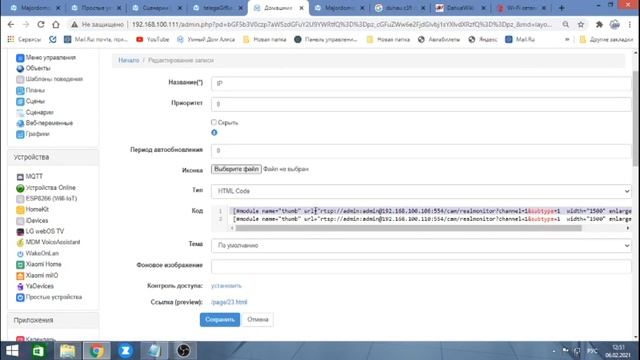This screenshot has height=360, width=640.
Task: Open Веб-переменные in the sidebar
Action: [44, 123]
